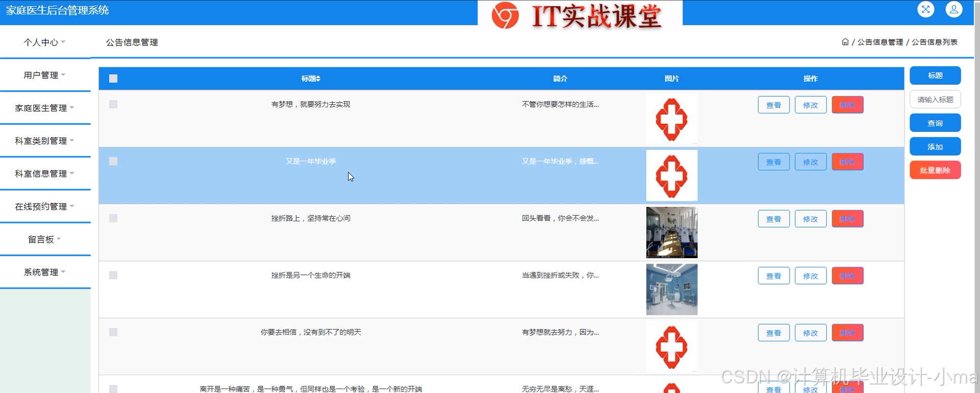
Task: Open red cross image in 你要去相信 row
Action: point(672,346)
